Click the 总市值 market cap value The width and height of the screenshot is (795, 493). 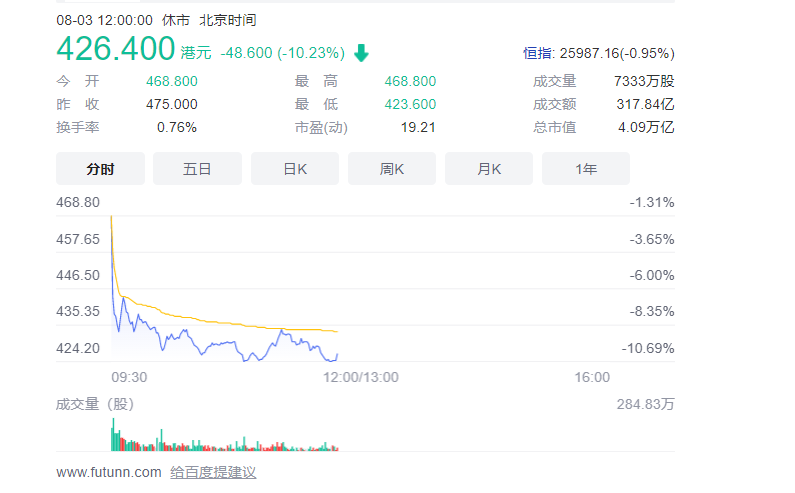(646, 127)
